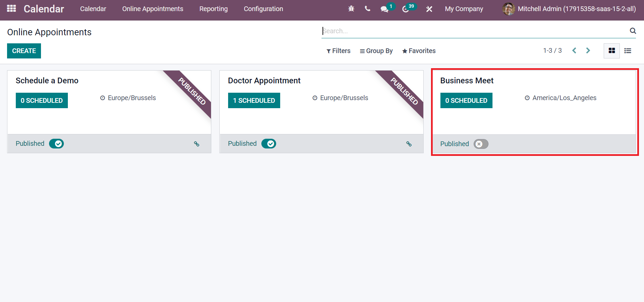Open the Configuration menu
The width and height of the screenshot is (644, 302).
pos(263,9)
